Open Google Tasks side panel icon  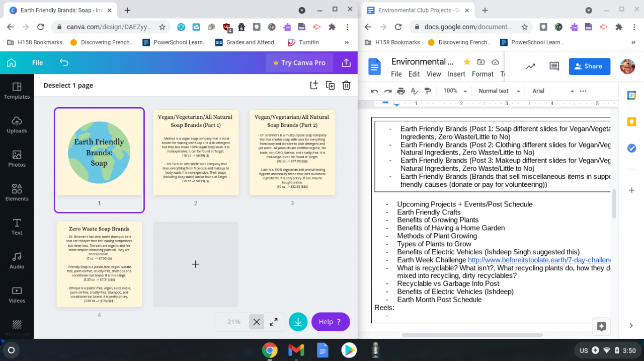(x=631, y=148)
